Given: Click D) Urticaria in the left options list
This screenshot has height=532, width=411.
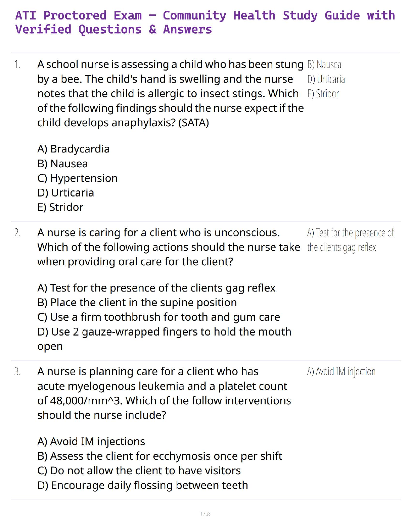Looking at the screenshot, I should point(66,193).
